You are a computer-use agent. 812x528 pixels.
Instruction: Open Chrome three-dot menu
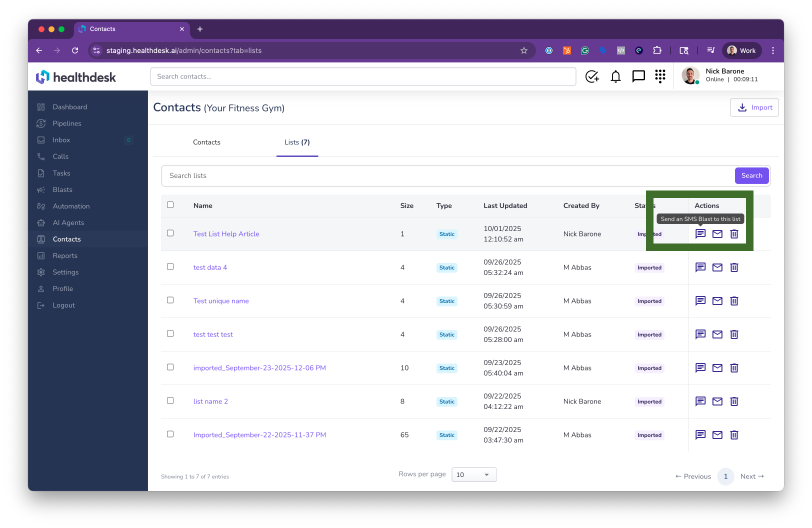pyautogui.click(x=773, y=50)
